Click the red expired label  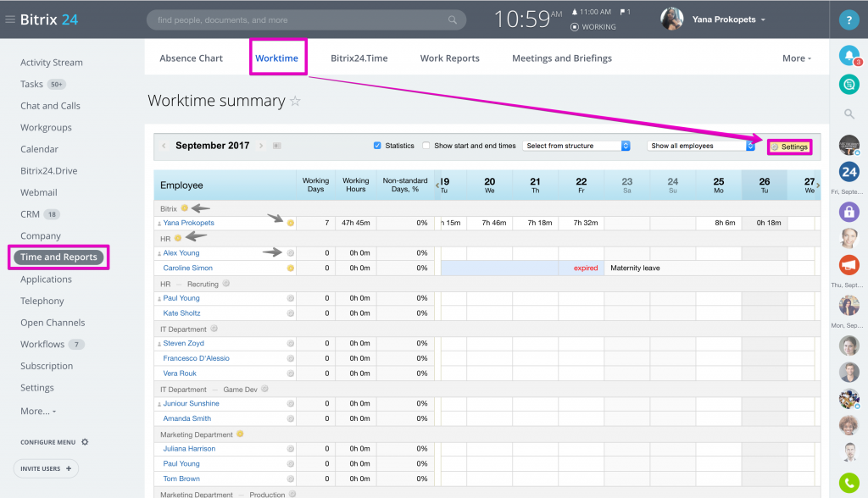click(x=586, y=268)
